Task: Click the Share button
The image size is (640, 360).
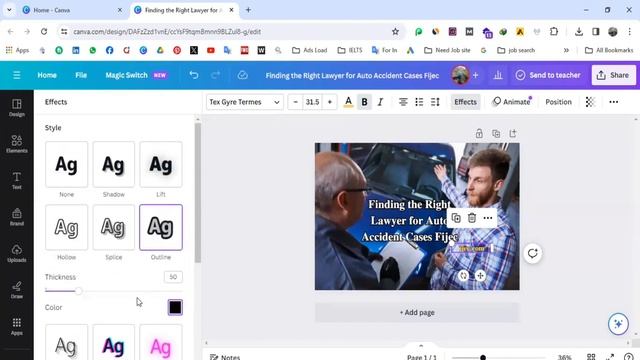Action: [x=613, y=75]
